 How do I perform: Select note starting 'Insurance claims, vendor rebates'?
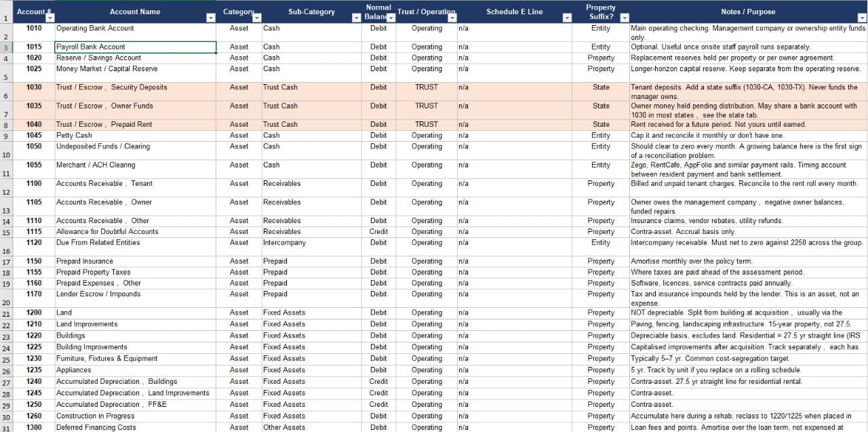(x=748, y=221)
